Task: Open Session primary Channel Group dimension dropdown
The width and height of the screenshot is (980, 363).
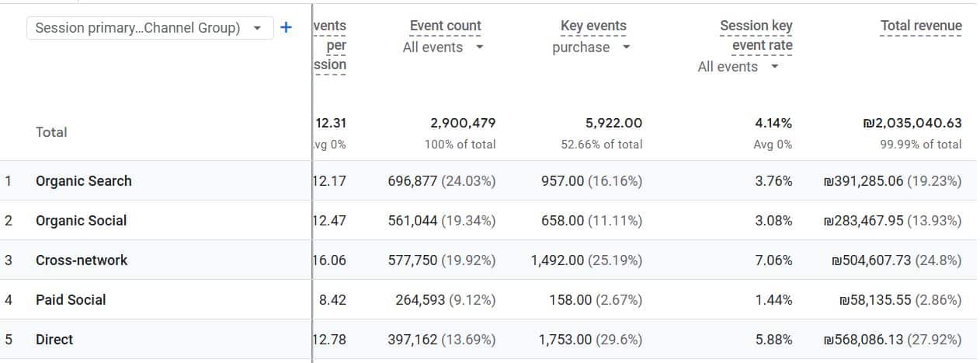Action: [x=150, y=28]
